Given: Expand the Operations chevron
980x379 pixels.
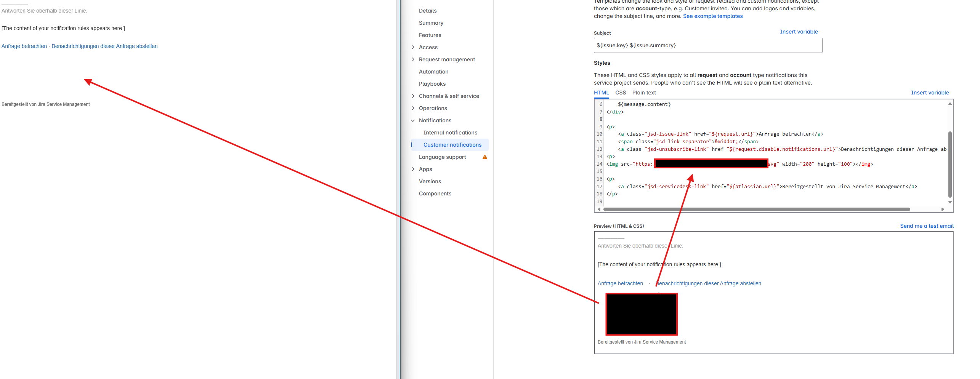Looking at the screenshot, I should (413, 108).
